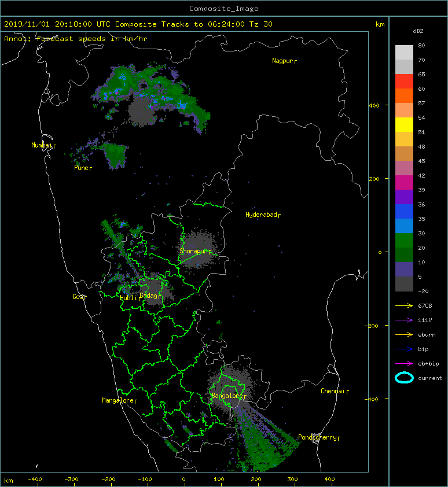Click the Shorapur radar site label

pos(195,251)
